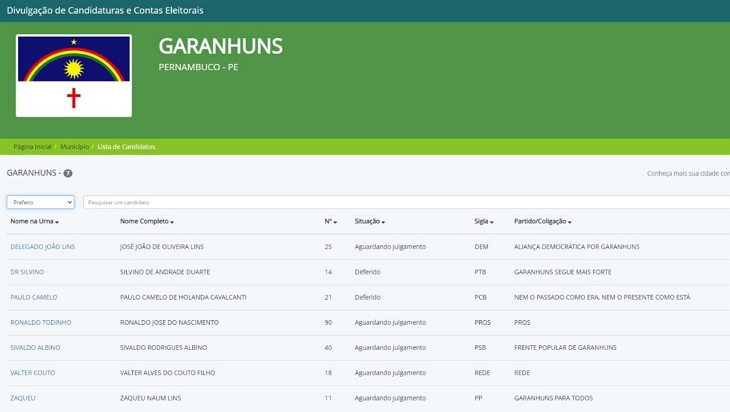Open the Prefeito position dropdown
This screenshot has width=730, height=412.
(x=40, y=202)
